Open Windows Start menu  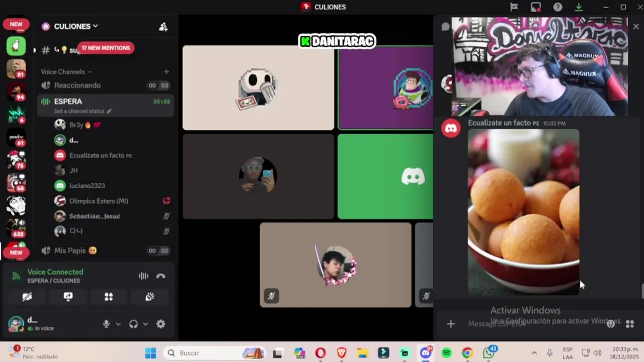(x=150, y=353)
